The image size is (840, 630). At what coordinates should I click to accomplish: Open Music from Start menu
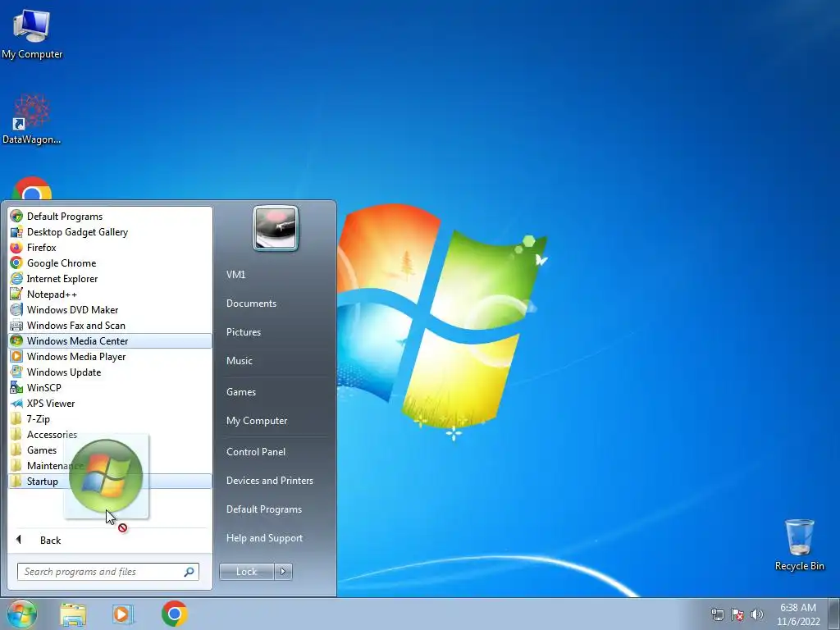[x=239, y=361]
